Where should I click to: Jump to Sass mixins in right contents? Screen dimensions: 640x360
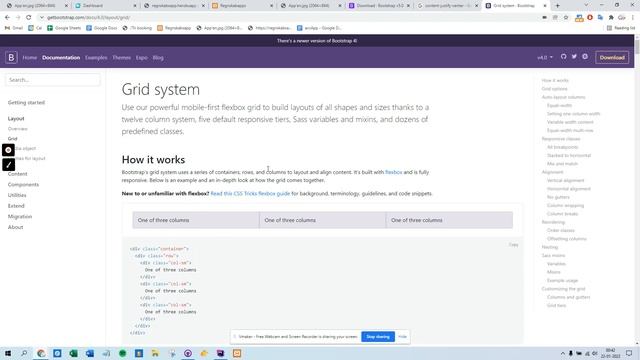tap(553, 256)
